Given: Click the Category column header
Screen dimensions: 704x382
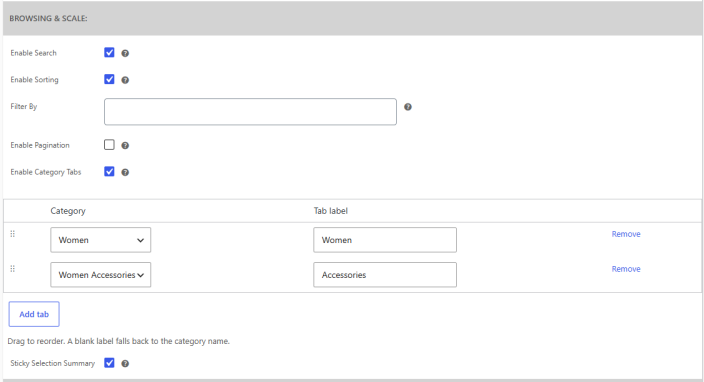Looking at the screenshot, I should pos(68,211).
